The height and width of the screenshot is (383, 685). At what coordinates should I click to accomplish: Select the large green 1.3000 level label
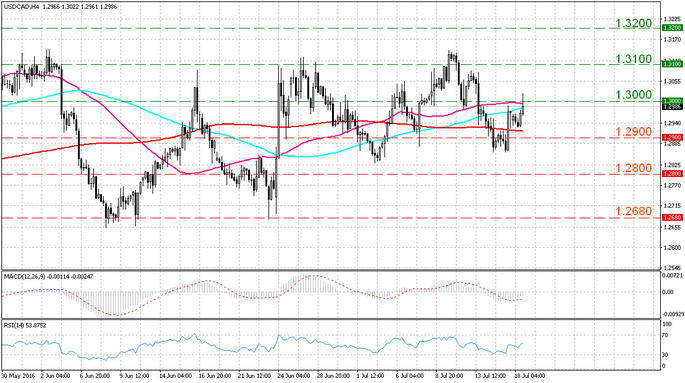[x=633, y=95]
